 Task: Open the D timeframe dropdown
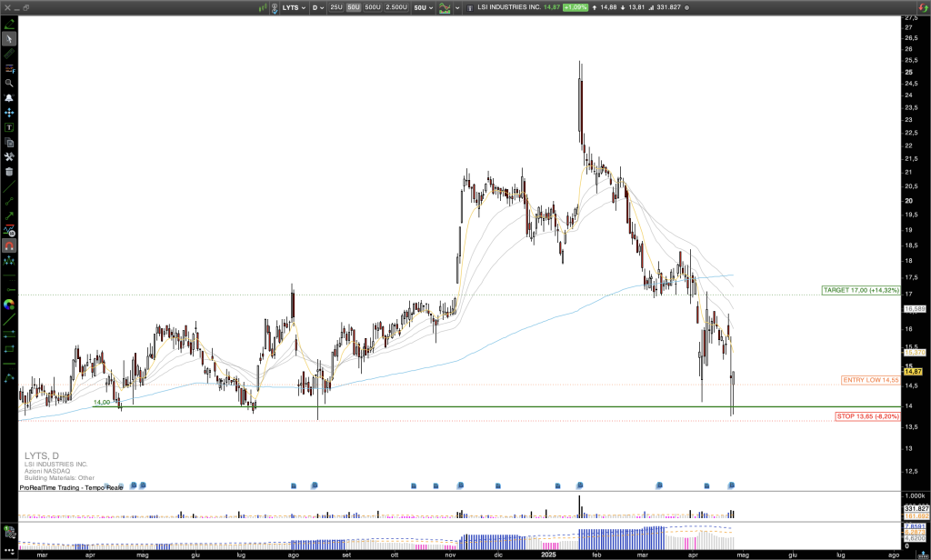pyautogui.click(x=317, y=7)
